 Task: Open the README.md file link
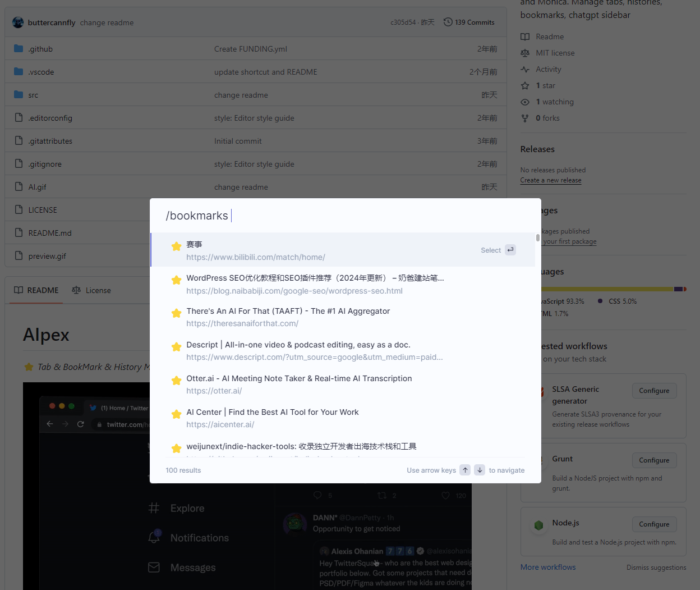click(50, 233)
